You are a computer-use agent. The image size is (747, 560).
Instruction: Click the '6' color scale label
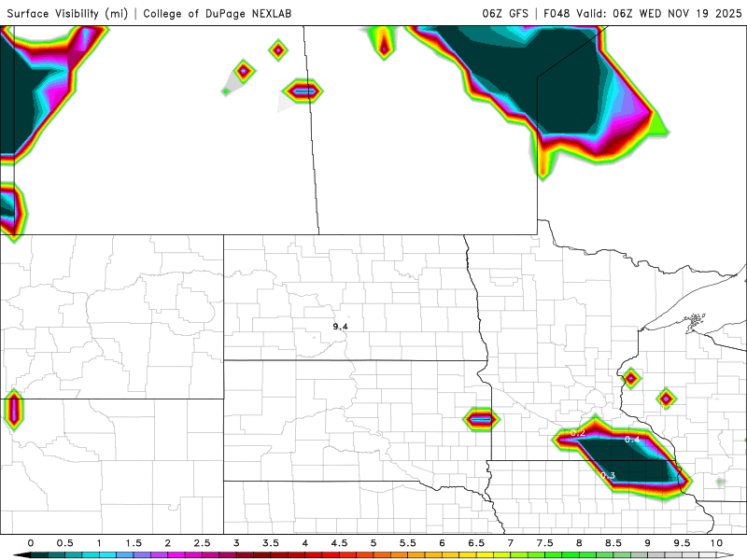442,543
